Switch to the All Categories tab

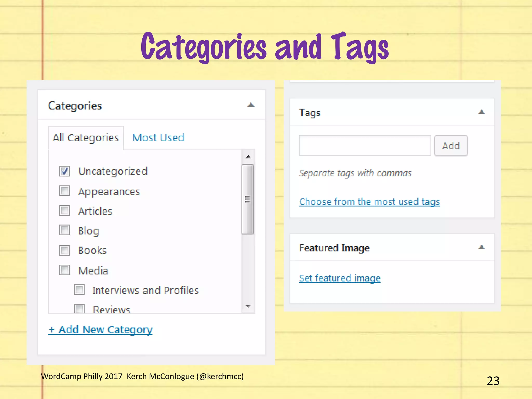tap(86, 138)
